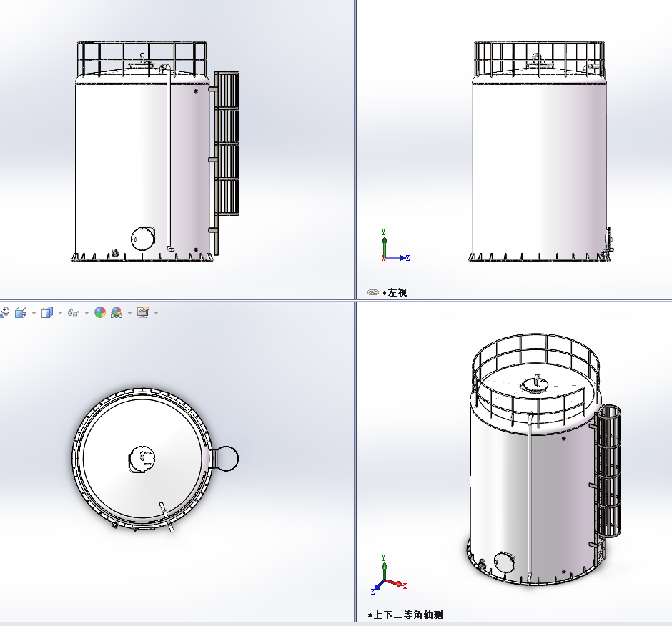The image size is (672, 626).
Task: Open the View Orientation tool
Action: click(x=21, y=313)
